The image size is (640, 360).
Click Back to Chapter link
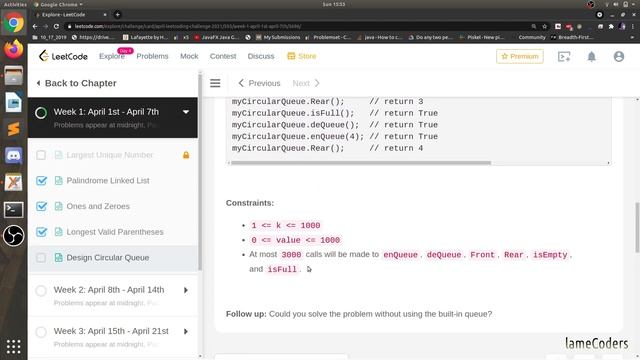point(76,83)
